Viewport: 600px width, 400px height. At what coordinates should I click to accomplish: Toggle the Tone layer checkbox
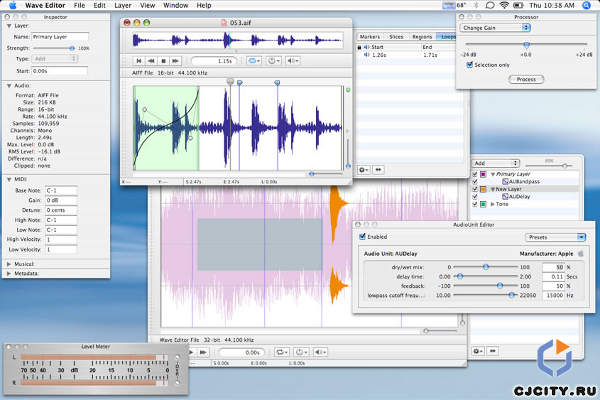[x=475, y=204]
